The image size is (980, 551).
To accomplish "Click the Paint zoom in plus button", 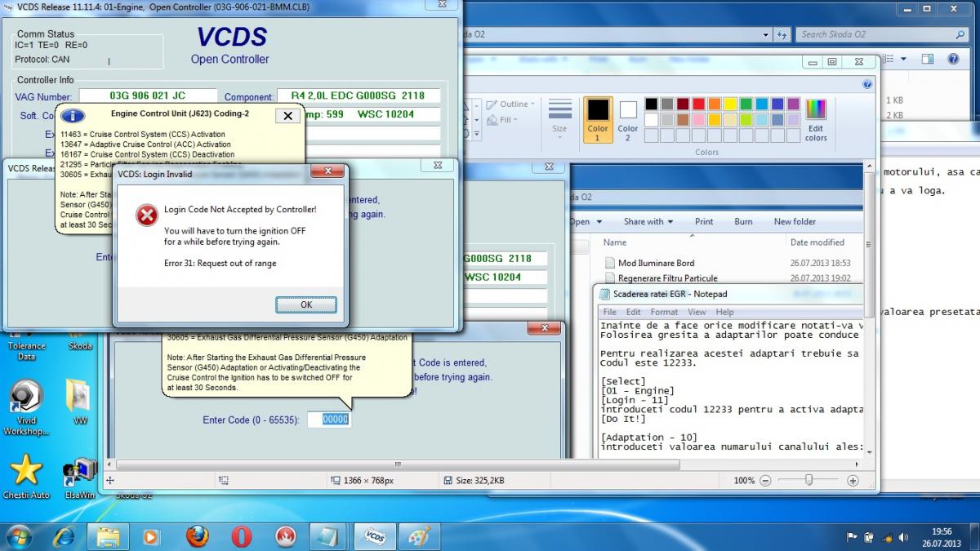I will (x=853, y=481).
